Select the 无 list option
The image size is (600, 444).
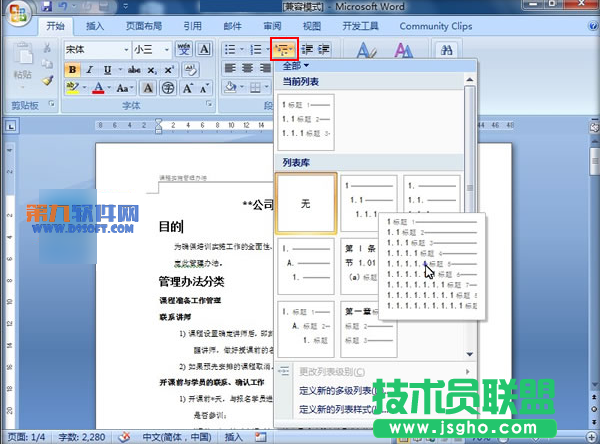(x=306, y=203)
